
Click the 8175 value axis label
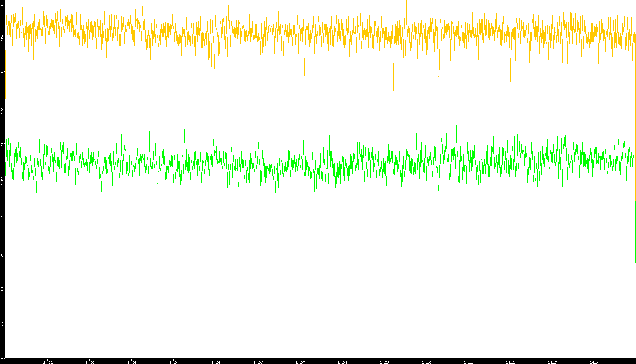(x=2, y=4)
